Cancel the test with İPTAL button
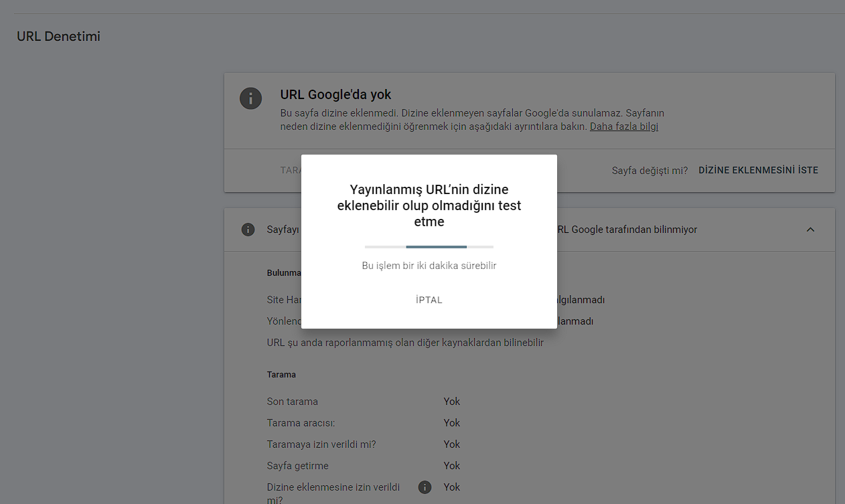Screen dimensions: 845x504 (x=429, y=300)
